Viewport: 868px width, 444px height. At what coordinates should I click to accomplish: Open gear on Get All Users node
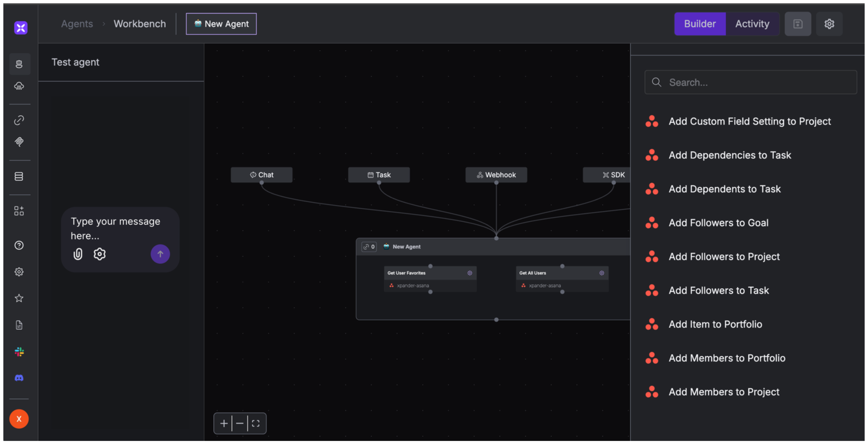coord(601,273)
